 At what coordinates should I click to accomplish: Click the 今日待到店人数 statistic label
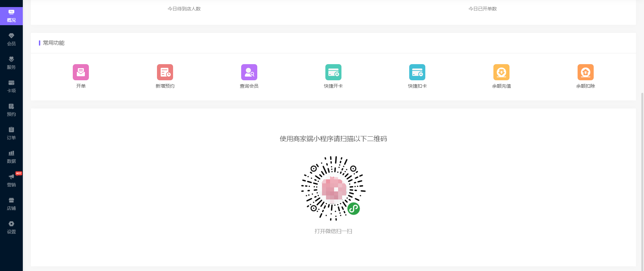[184, 9]
